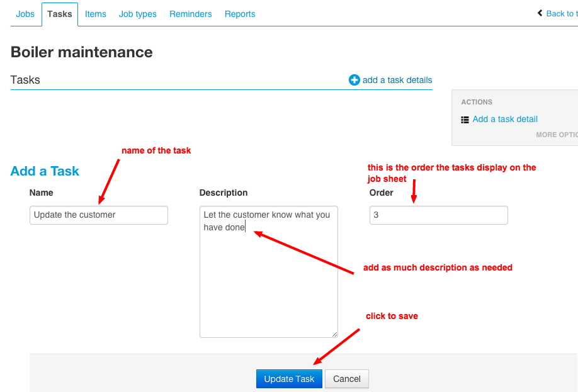The width and height of the screenshot is (578, 392).
Task: Cancel the task edit
Action: [347, 379]
